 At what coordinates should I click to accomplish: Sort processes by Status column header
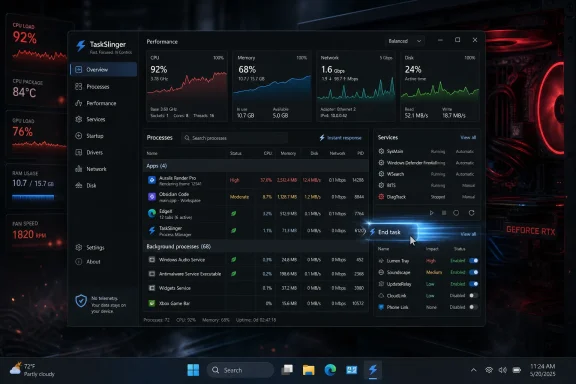[235, 153]
